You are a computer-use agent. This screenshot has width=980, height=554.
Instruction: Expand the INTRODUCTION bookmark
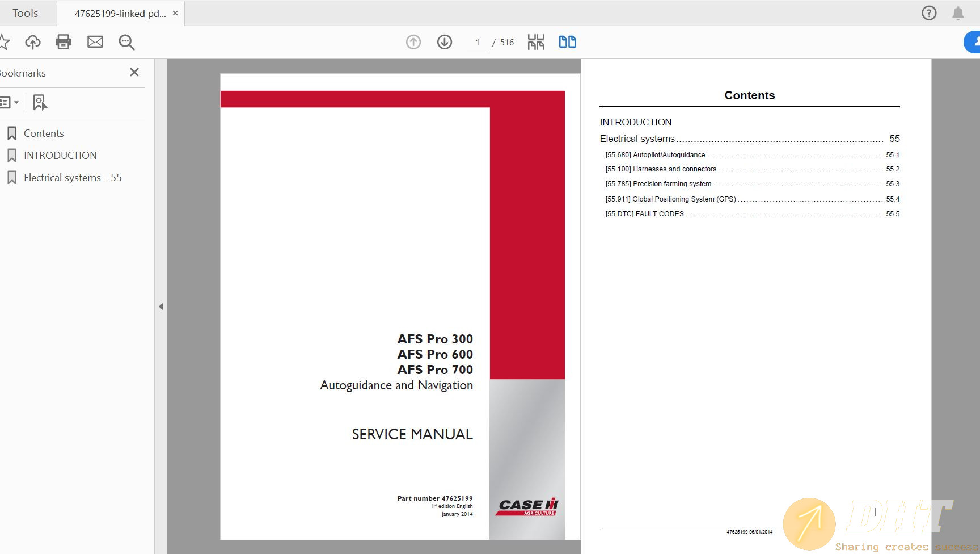pyautogui.click(x=60, y=155)
